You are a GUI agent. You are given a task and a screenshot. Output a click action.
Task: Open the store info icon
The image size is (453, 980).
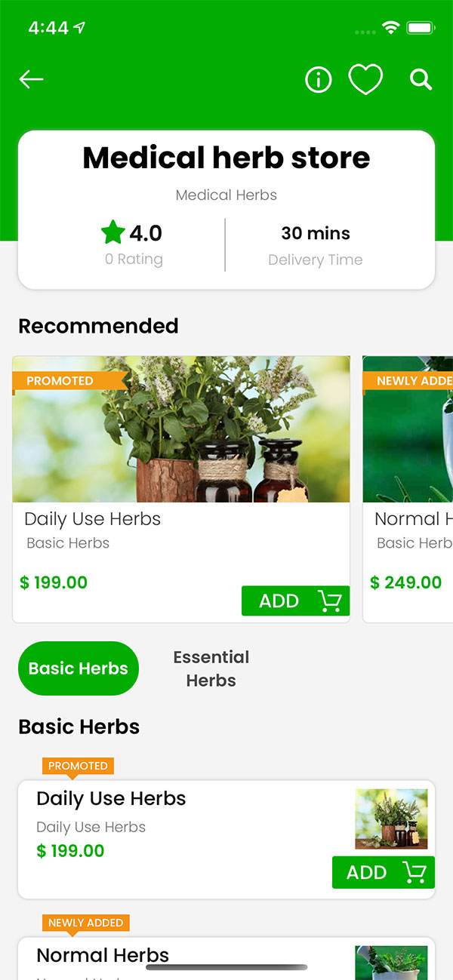click(x=318, y=79)
